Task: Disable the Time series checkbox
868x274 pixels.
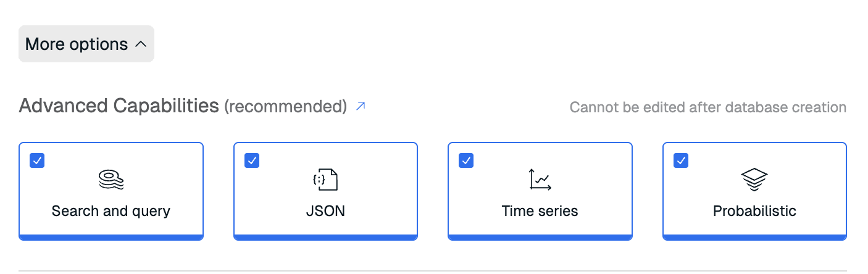Action: [466, 160]
